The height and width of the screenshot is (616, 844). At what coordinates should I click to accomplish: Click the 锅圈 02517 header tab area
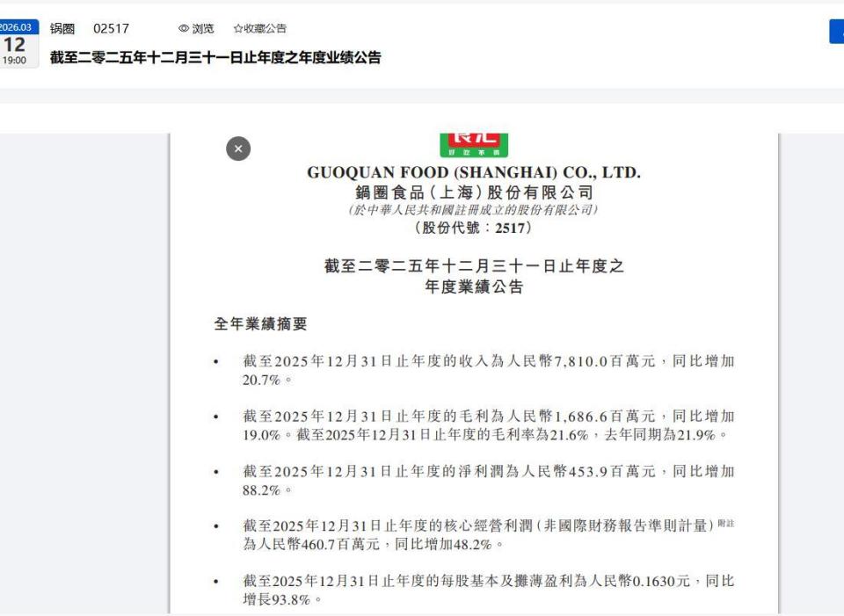click(88, 28)
